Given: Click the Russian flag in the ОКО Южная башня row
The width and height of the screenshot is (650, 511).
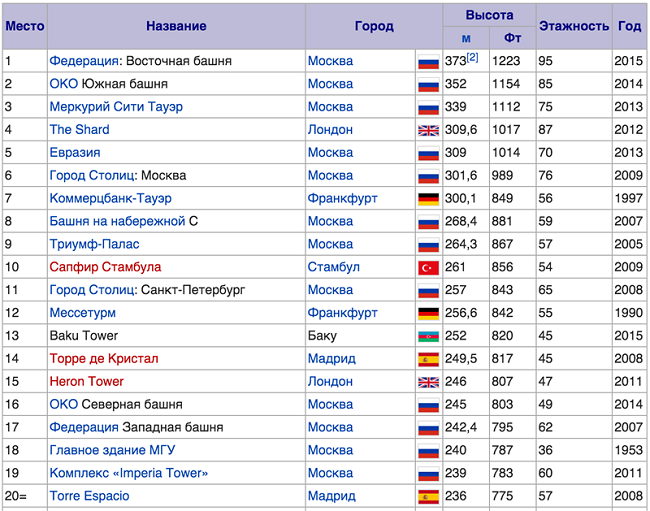Looking at the screenshot, I should click(428, 85).
